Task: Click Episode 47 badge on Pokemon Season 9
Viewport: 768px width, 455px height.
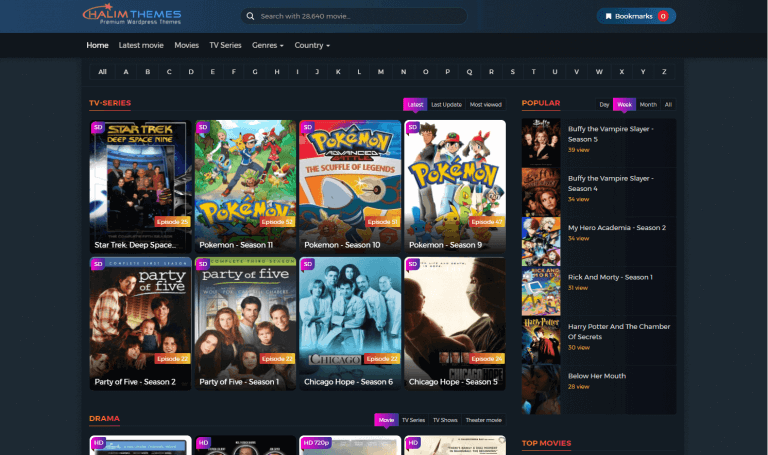Action: 486,222
